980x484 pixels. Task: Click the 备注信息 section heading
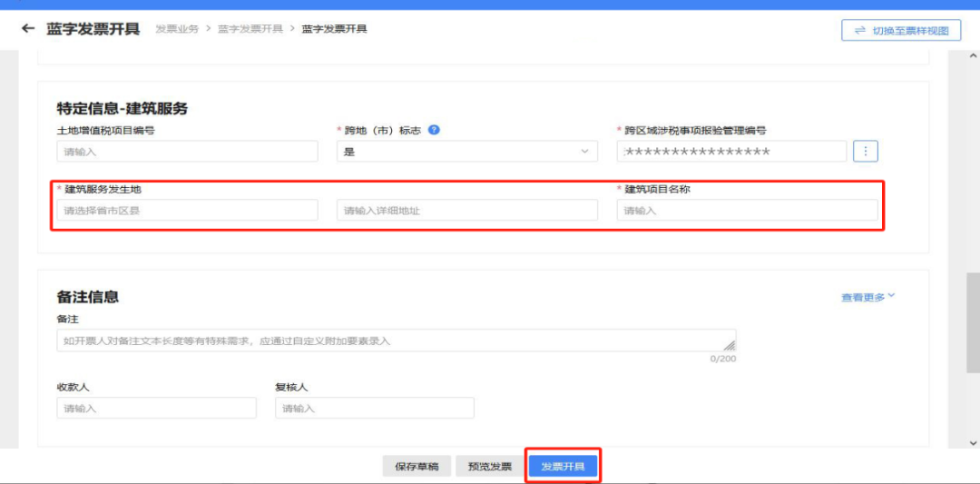click(x=87, y=297)
